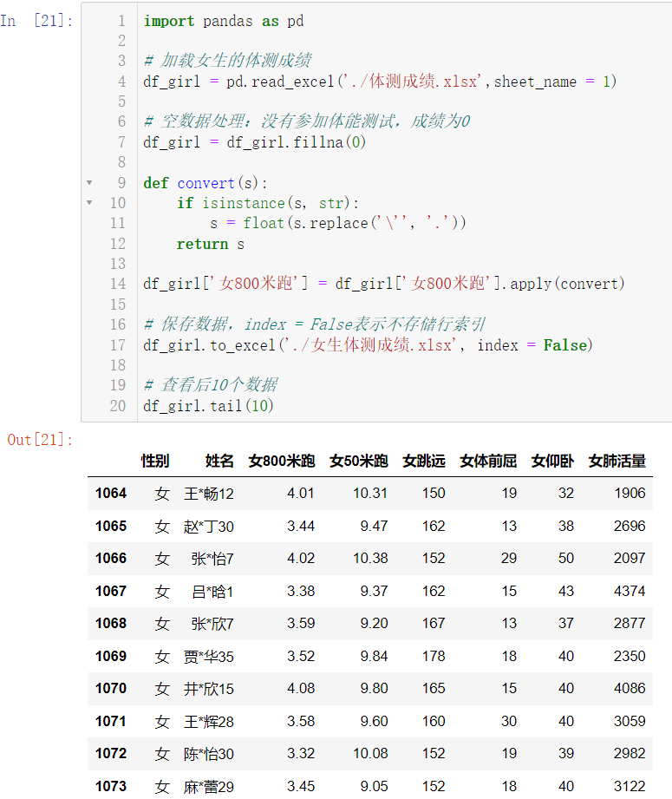The width and height of the screenshot is (672, 799).
Task: Click the float(s.replace code line
Action: coord(338,223)
